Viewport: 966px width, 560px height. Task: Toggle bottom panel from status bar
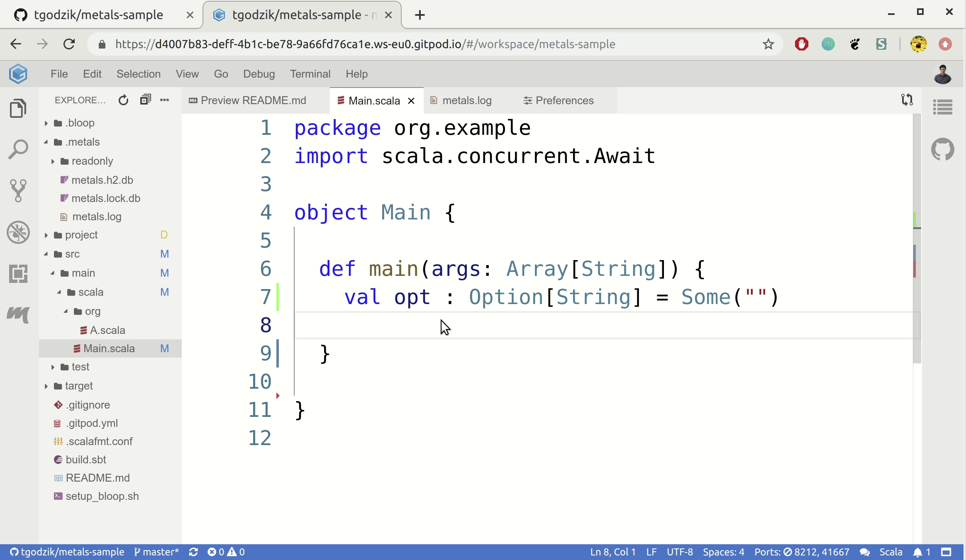[x=946, y=552]
